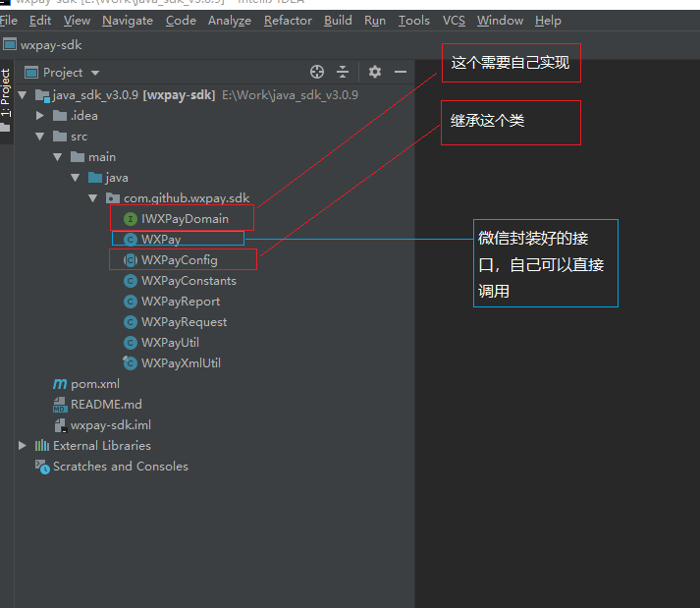Select WXPayXmlUtil in the tree

pyautogui.click(x=181, y=363)
